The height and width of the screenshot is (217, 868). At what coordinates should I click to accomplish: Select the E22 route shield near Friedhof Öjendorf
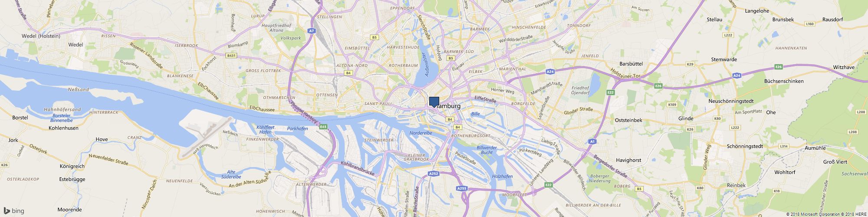point(611,92)
